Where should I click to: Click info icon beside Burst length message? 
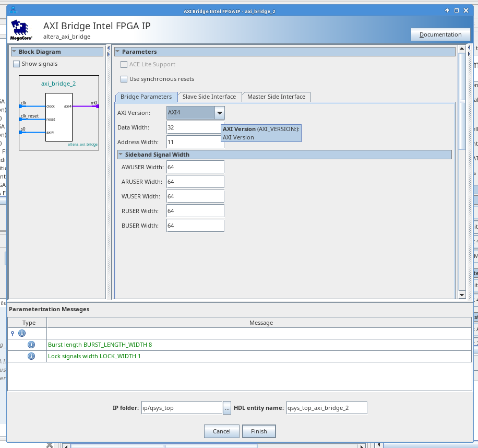tap(31, 345)
